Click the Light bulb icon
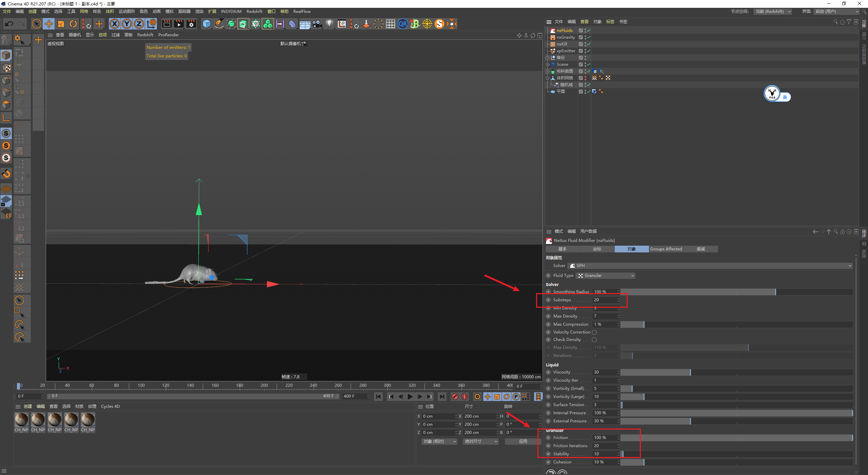This screenshot has width=868, height=475. tap(329, 24)
